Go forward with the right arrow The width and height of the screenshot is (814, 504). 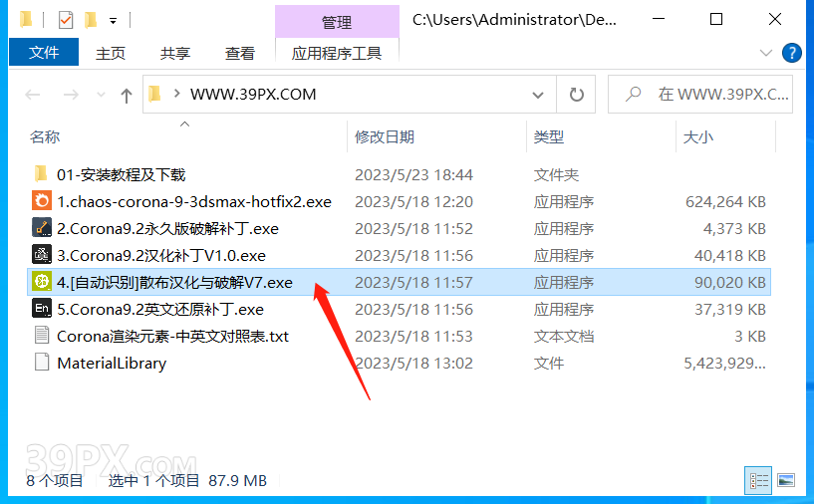tap(71, 95)
